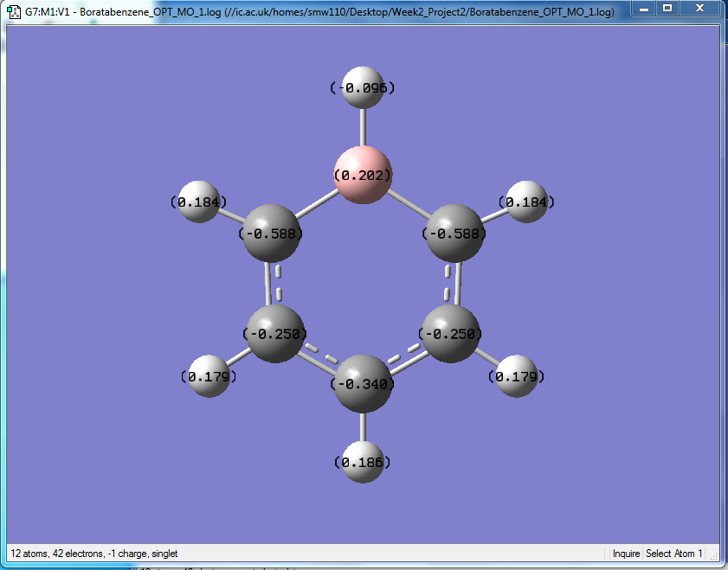The image size is (728, 570).
Task: Pick the right carbon atom labeled -0.588
Action: coord(454,234)
